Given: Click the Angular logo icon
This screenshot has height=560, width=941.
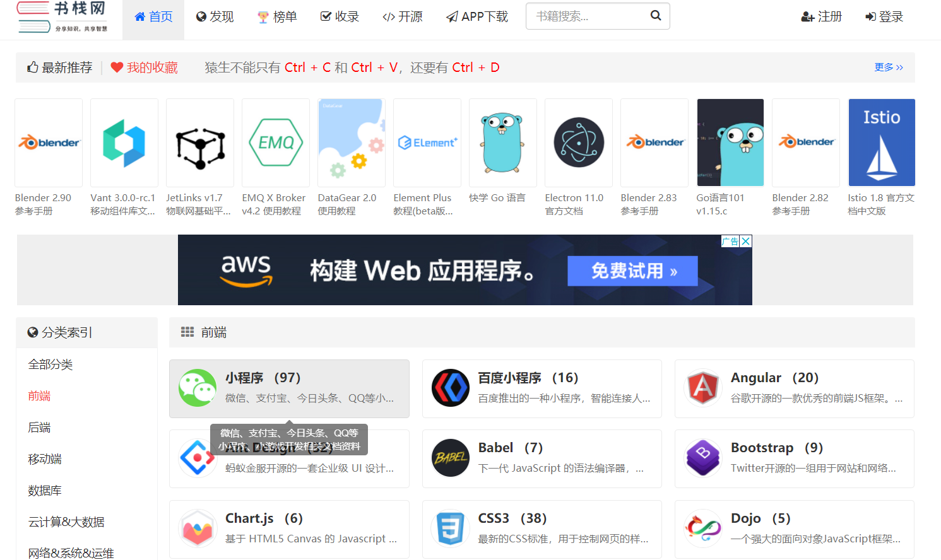Looking at the screenshot, I should click(x=703, y=388).
